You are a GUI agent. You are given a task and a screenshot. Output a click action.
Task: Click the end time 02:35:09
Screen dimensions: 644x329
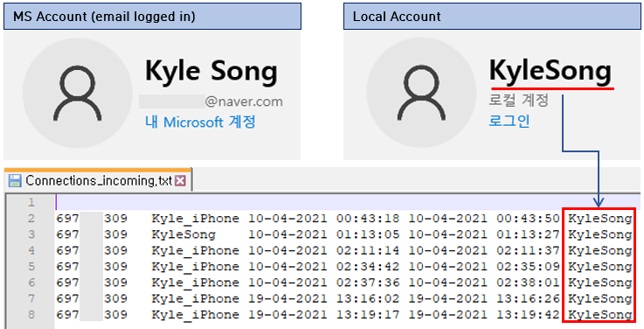528,267
